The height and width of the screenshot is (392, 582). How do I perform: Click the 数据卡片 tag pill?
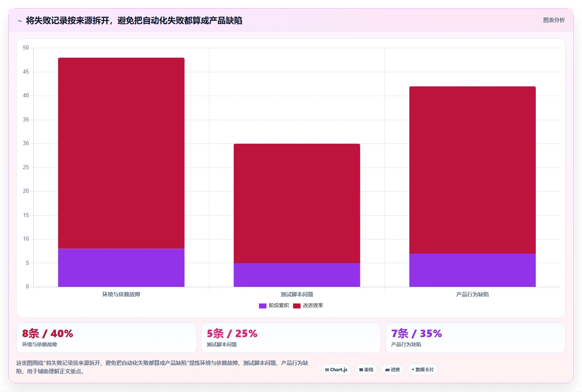point(422,370)
